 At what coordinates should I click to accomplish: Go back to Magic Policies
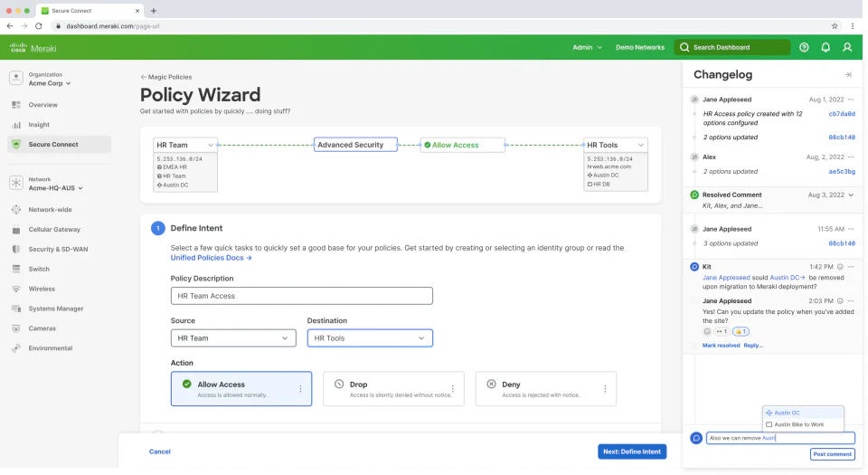tap(166, 77)
